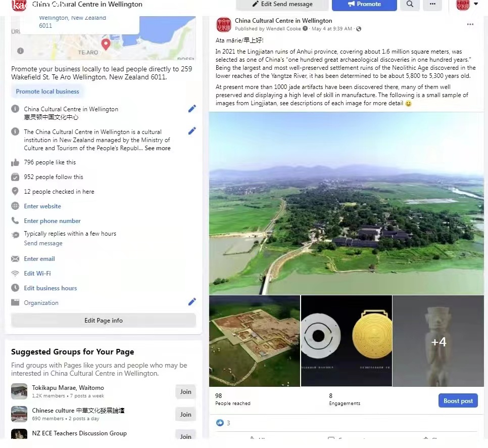Edit the page name with pencil icon

click(192, 108)
